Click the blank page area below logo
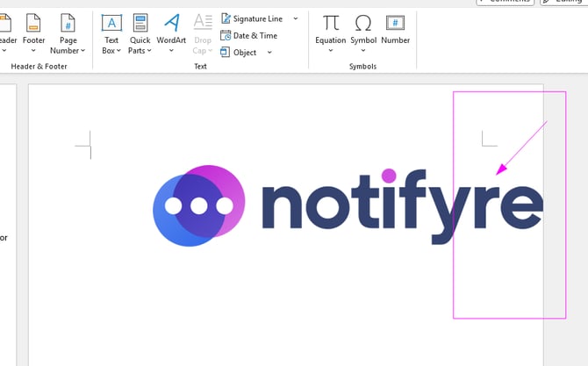588x366 pixels. 263,316
